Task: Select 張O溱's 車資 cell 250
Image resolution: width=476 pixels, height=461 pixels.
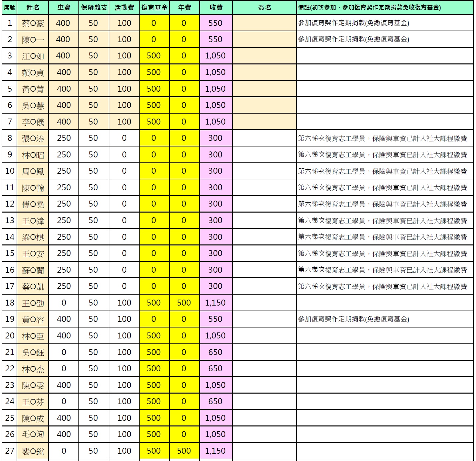Action: [x=64, y=138]
